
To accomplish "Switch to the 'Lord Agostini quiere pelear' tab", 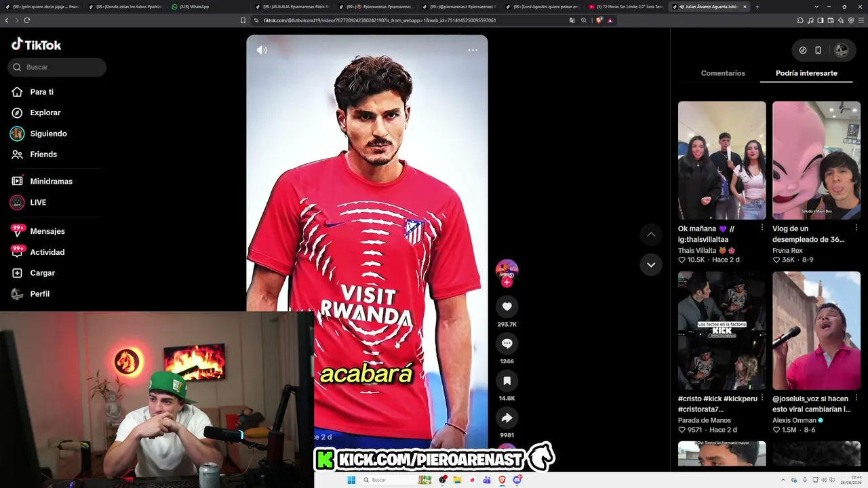I will point(542,7).
